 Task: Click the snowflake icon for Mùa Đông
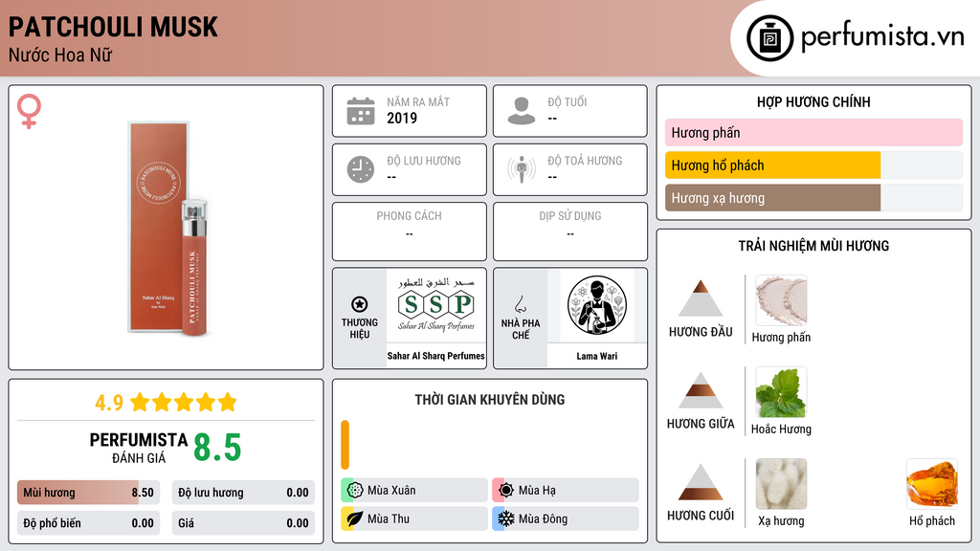(x=506, y=518)
